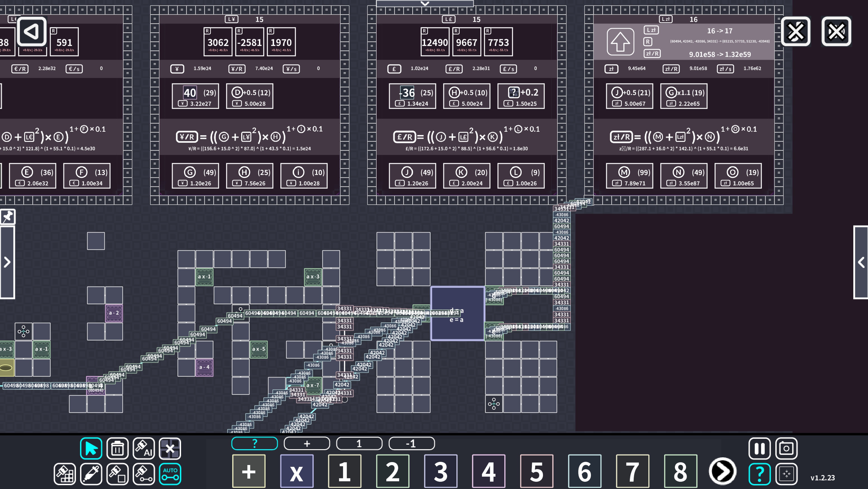This screenshot has height=489, width=868.
Task: Select the number 5 block tab
Action: click(536, 472)
